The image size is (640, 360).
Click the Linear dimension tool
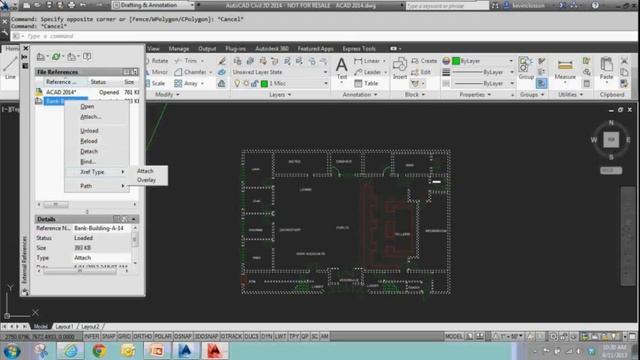[x=367, y=61]
